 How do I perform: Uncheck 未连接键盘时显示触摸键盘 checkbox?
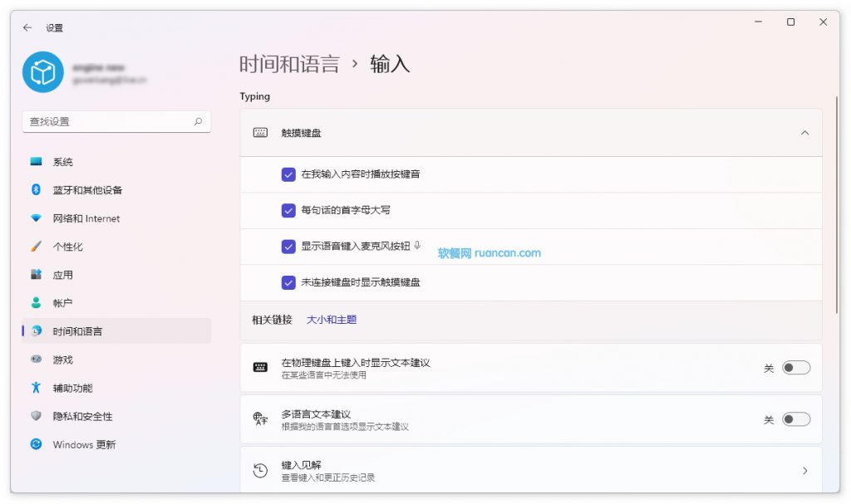288,282
